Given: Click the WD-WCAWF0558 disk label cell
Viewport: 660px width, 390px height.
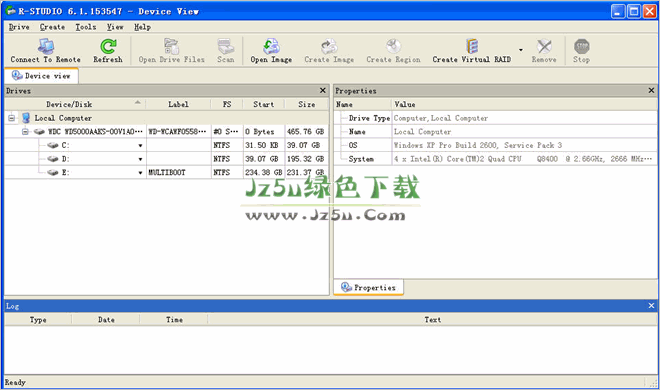Looking at the screenshot, I should tap(178, 132).
